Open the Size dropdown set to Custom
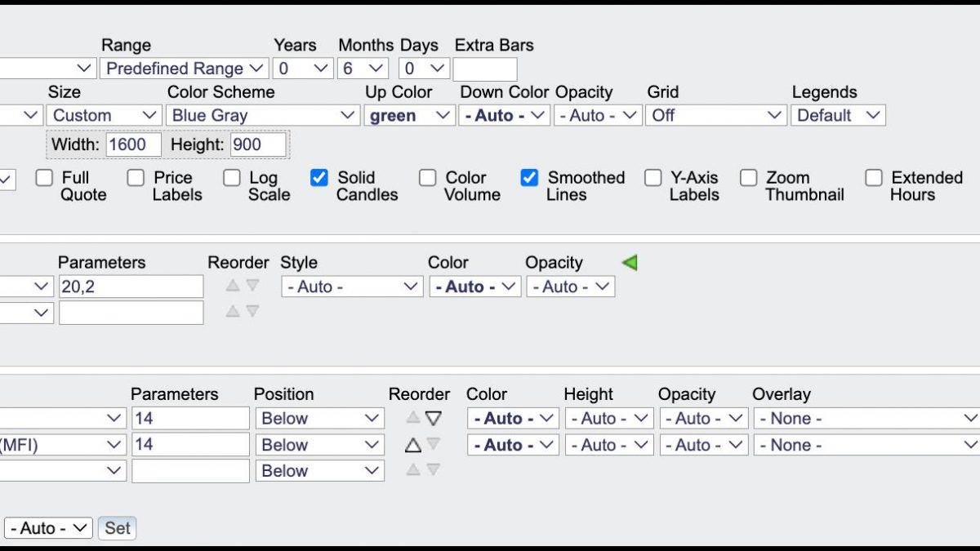 pos(103,115)
